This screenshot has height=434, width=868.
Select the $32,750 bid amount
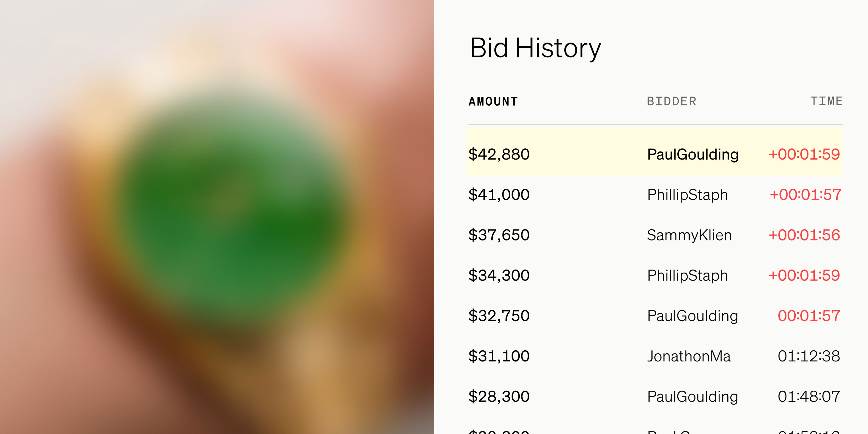(x=499, y=316)
